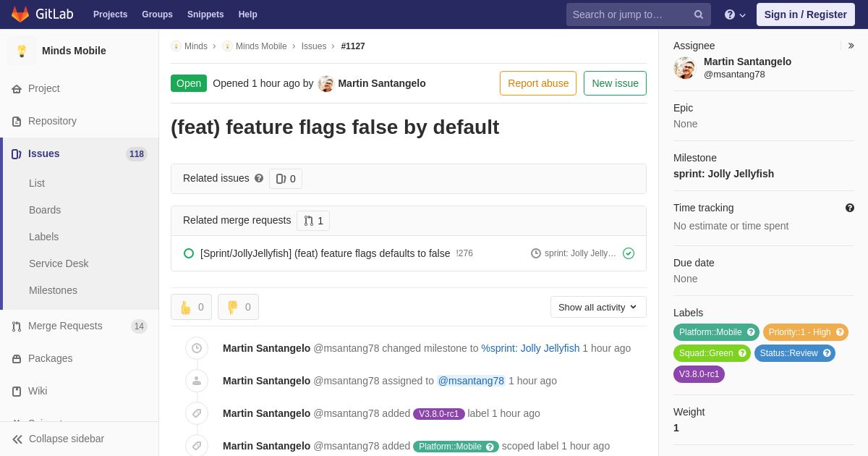Click the open merge request status circle
868x456 pixels.
189,253
